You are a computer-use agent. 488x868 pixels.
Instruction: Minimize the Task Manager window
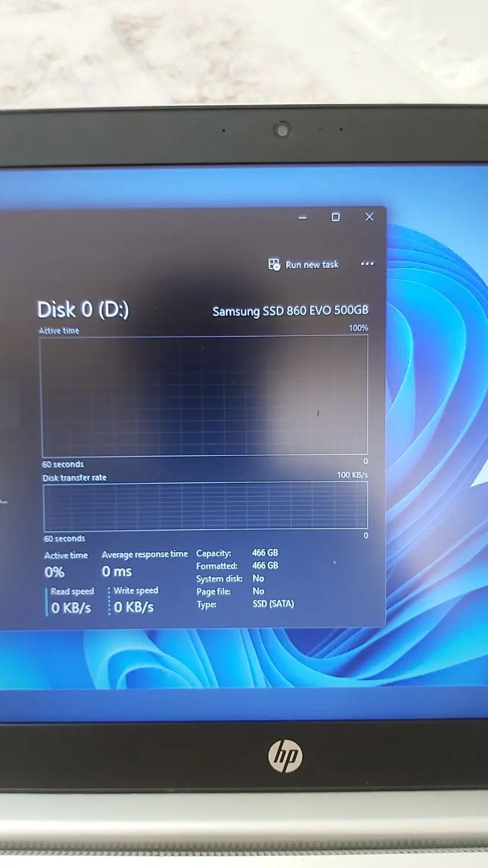pyautogui.click(x=302, y=218)
